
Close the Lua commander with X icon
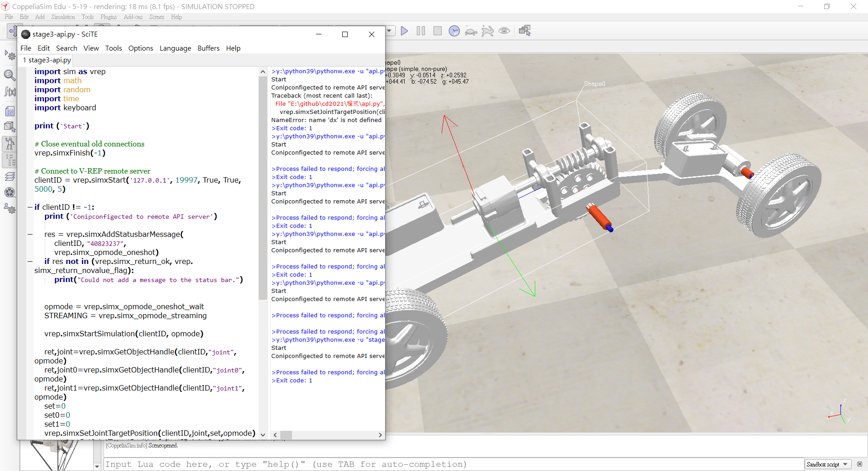click(x=859, y=464)
